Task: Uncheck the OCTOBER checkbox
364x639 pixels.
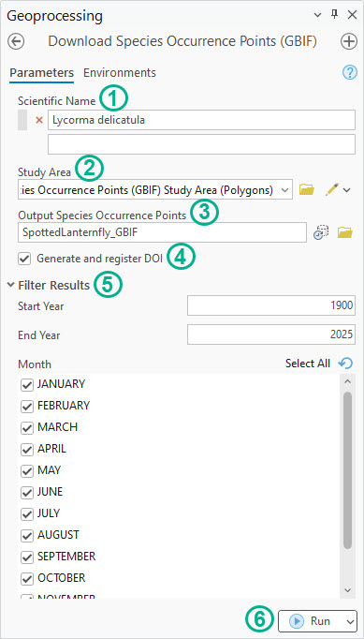Action: coord(27,579)
